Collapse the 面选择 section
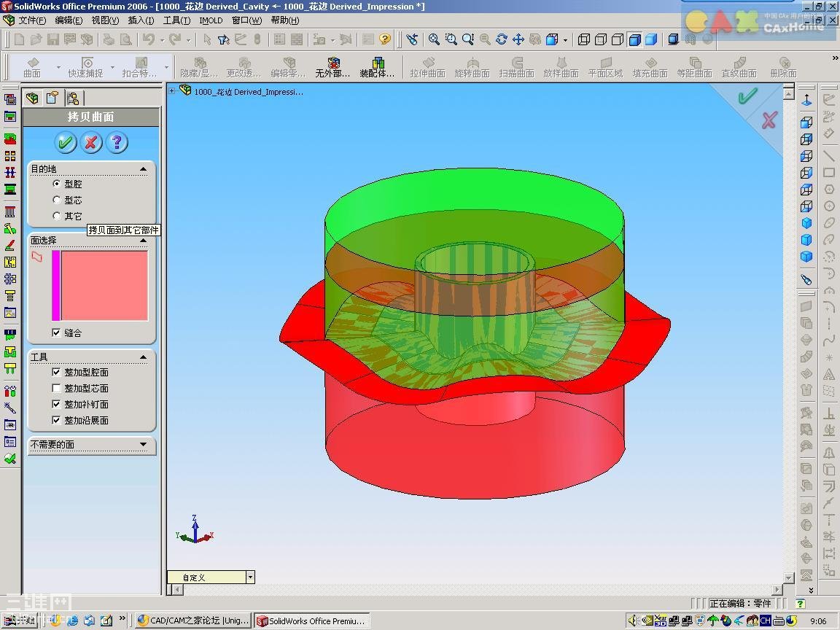 [143, 241]
